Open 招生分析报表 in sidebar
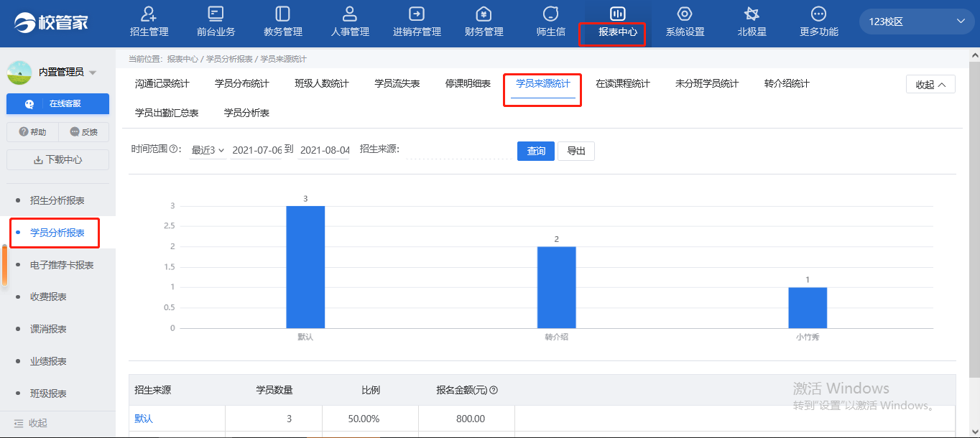This screenshot has height=438, width=980. (57, 200)
